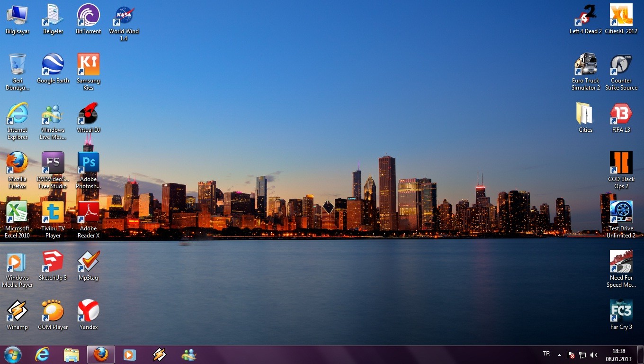Click the TR language indicator
This screenshot has width=644, height=364.
(x=546, y=354)
